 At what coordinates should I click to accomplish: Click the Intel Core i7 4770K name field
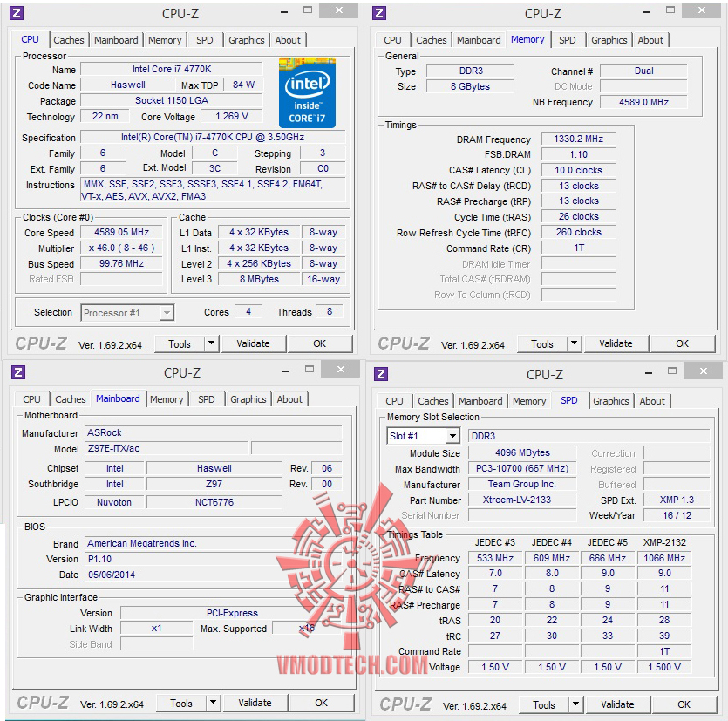[172, 69]
